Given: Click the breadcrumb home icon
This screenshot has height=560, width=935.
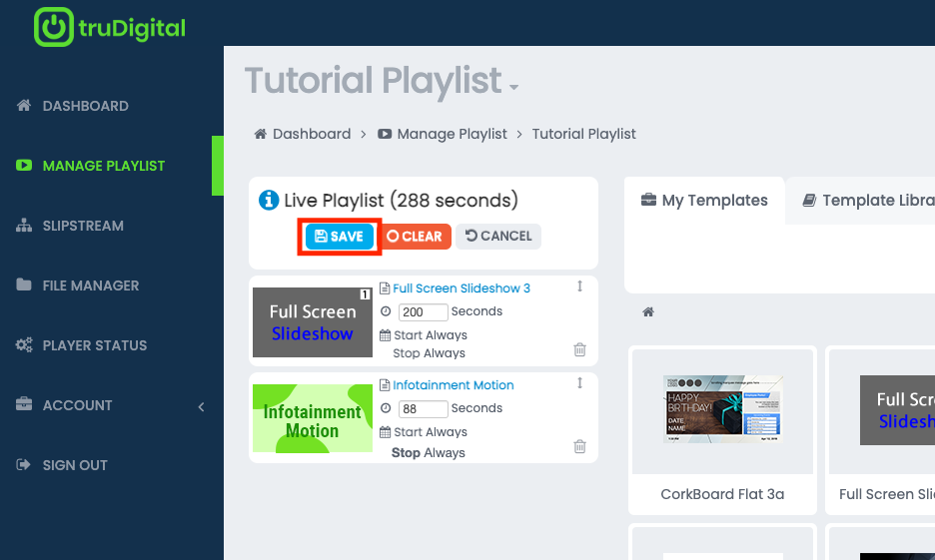Looking at the screenshot, I should tap(260, 134).
